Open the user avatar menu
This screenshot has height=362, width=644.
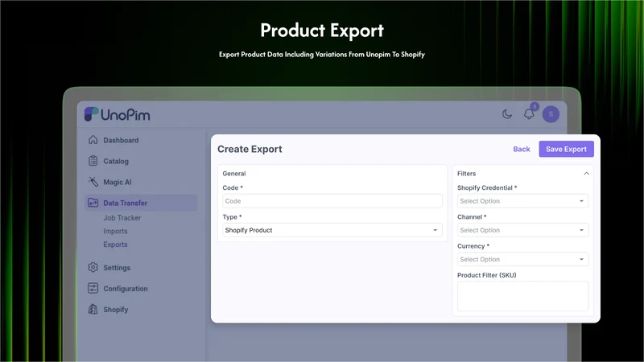pos(551,114)
